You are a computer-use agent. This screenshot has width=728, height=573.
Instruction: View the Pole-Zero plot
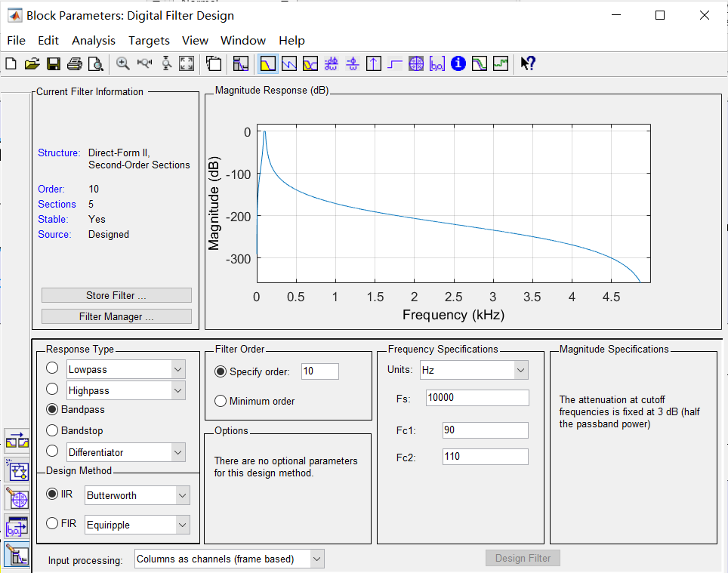pyautogui.click(x=415, y=63)
